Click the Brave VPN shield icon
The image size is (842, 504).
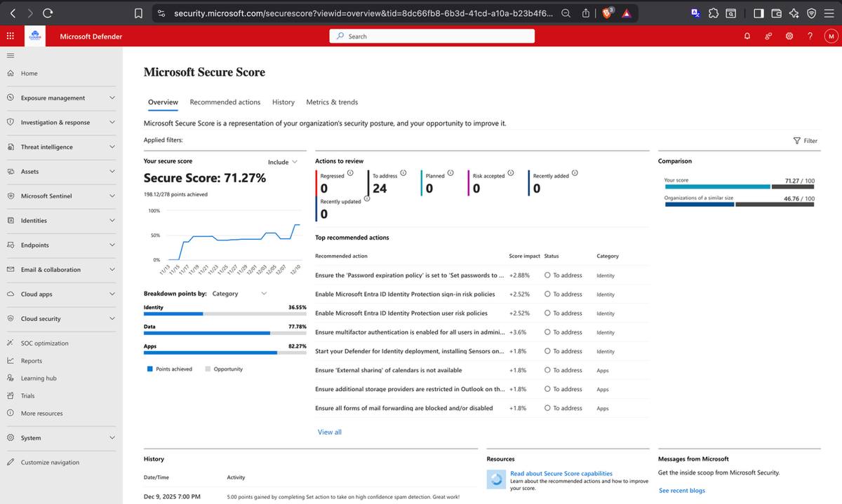(811, 13)
